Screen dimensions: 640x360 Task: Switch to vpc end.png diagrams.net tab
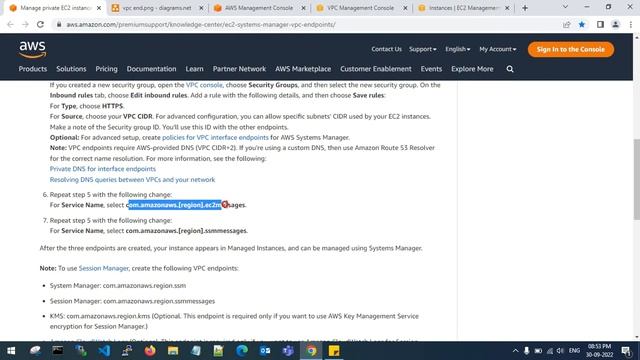[x=157, y=8]
